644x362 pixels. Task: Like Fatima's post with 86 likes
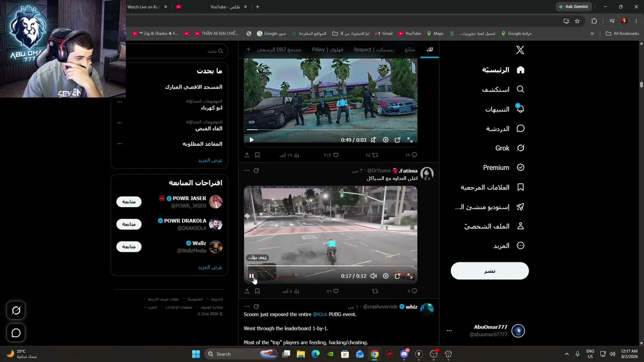[332, 291]
